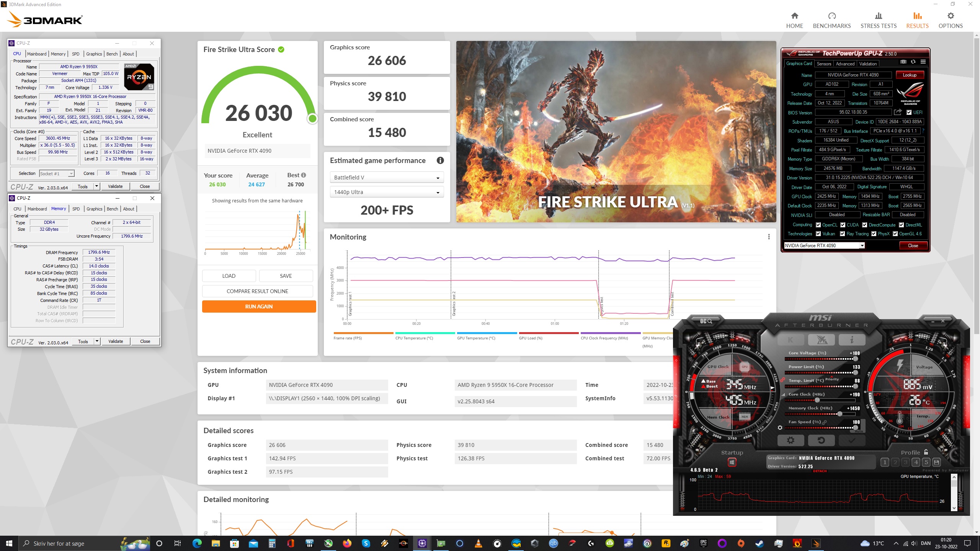
Task: Open the Results section in 3DMark
Action: click(917, 20)
